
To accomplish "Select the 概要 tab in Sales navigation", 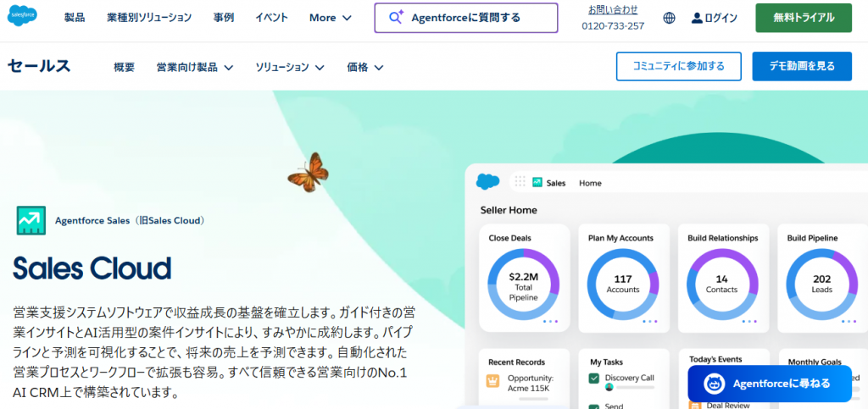I will point(125,67).
